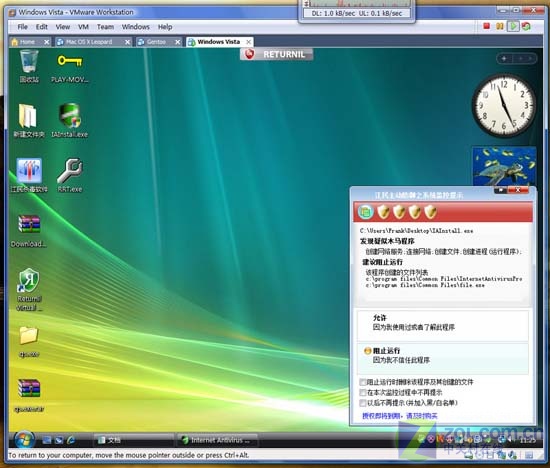Click the yellow Suspend VM toolbar button
Image resolution: width=550 pixels, height=468 pixels.
point(500,26)
